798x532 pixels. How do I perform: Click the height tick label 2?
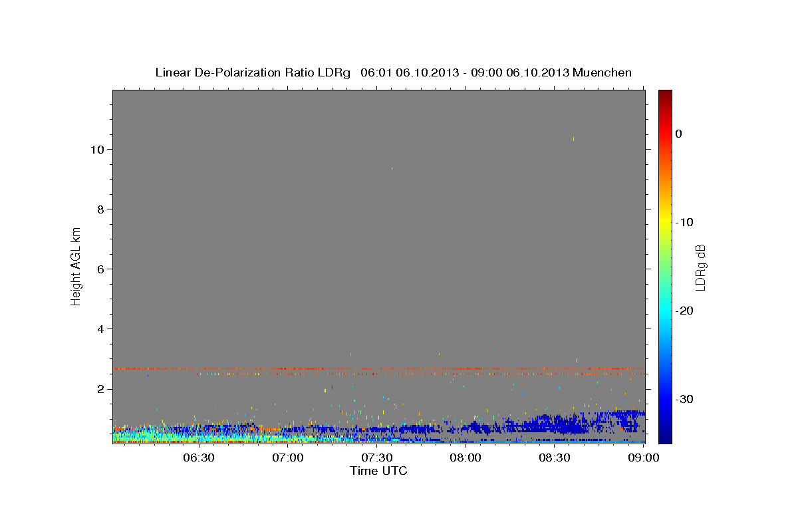click(x=100, y=389)
